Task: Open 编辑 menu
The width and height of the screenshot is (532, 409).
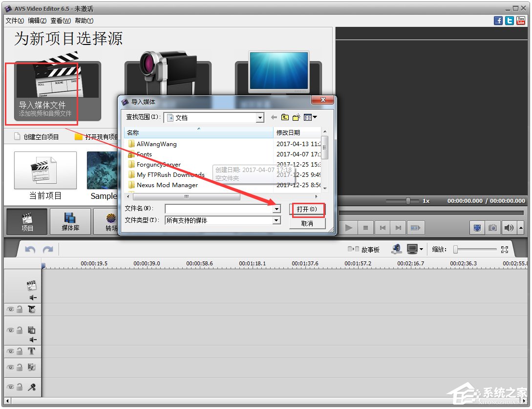Action: click(37, 21)
